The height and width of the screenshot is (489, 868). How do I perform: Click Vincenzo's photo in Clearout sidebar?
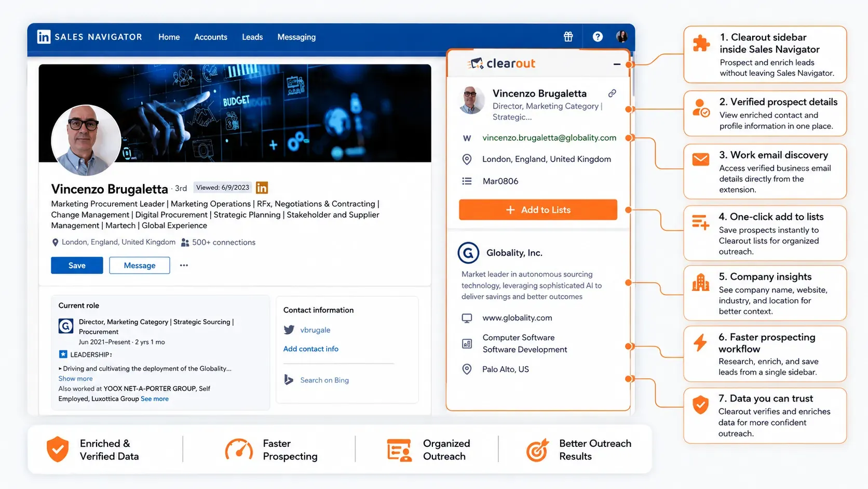point(471,100)
